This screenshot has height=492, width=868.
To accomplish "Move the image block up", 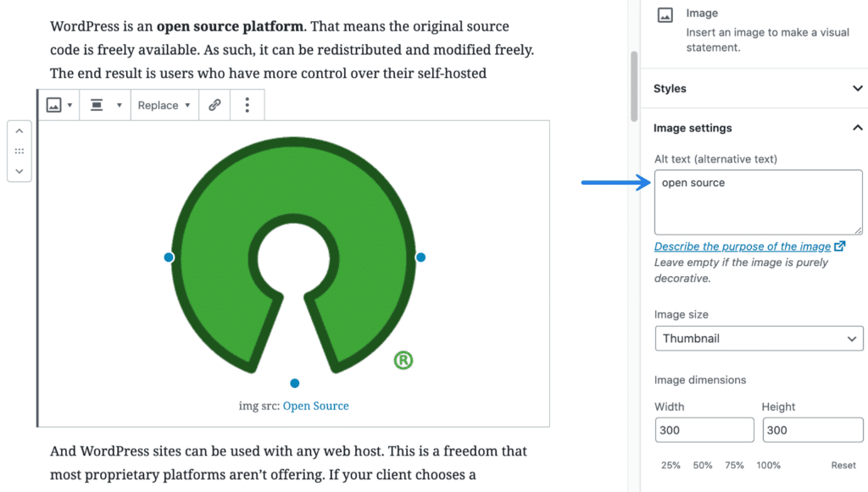I will coord(19,131).
